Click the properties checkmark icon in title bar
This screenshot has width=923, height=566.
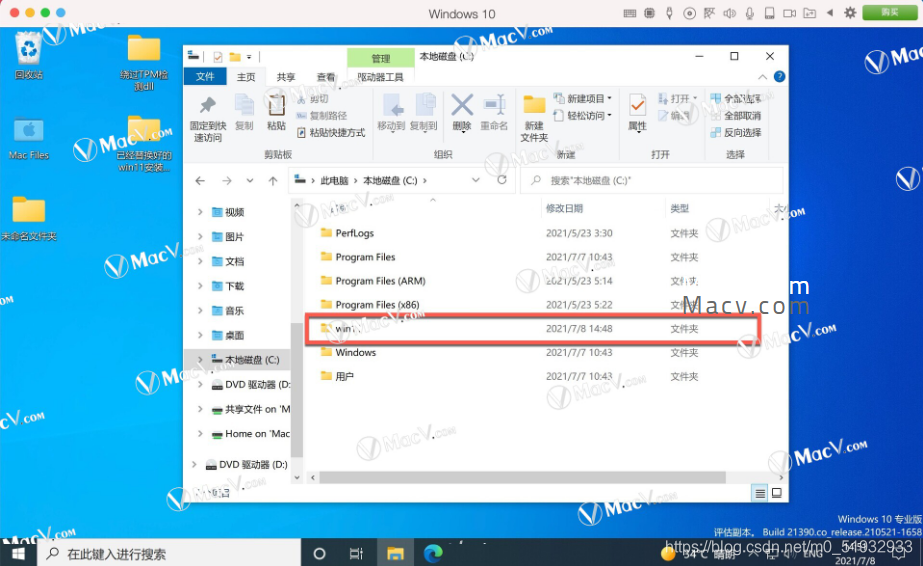tap(218, 56)
